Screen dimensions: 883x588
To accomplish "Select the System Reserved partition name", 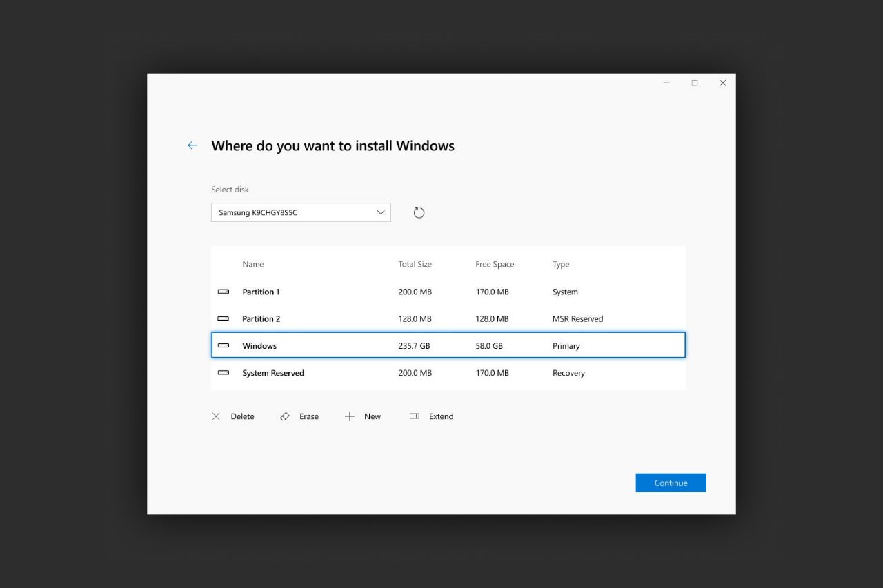I will point(273,373).
